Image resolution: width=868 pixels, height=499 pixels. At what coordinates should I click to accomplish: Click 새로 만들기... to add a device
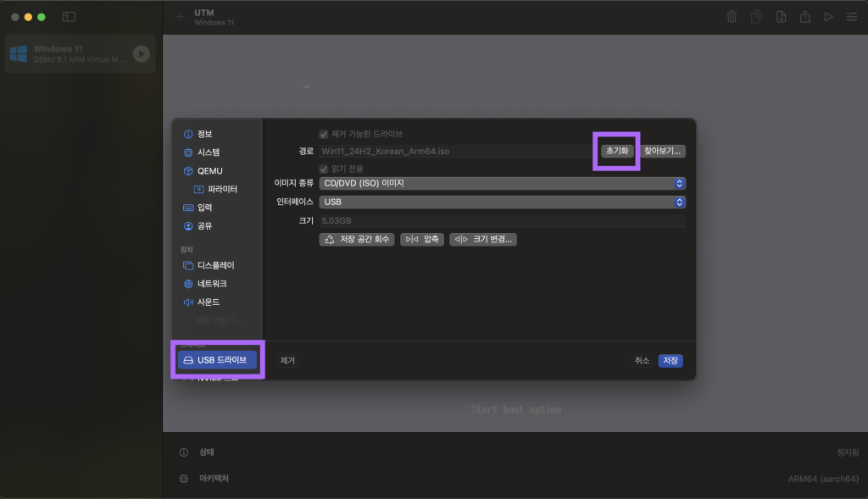(x=218, y=320)
